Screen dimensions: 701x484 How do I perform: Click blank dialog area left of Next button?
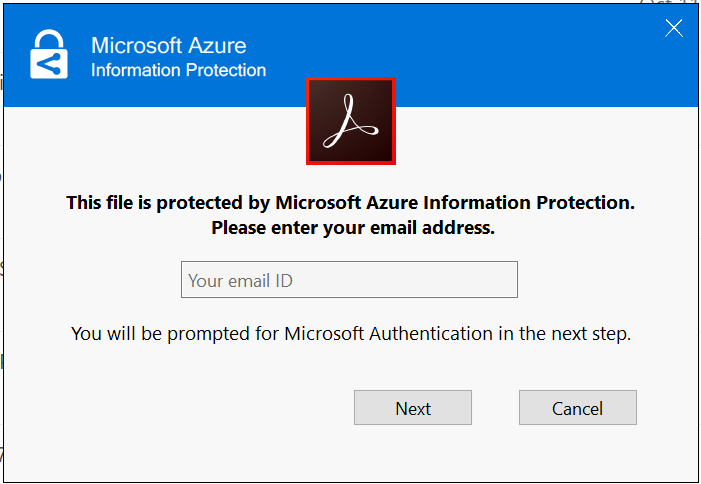point(200,408)
